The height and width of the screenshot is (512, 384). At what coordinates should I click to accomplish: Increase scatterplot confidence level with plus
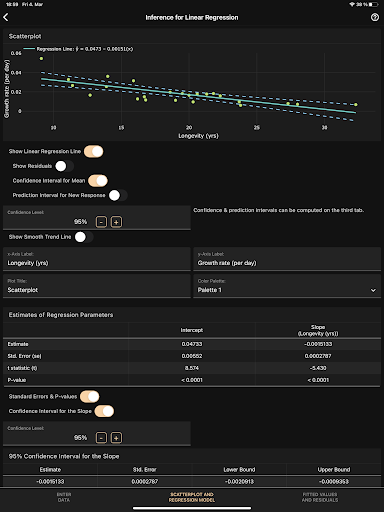116,222
